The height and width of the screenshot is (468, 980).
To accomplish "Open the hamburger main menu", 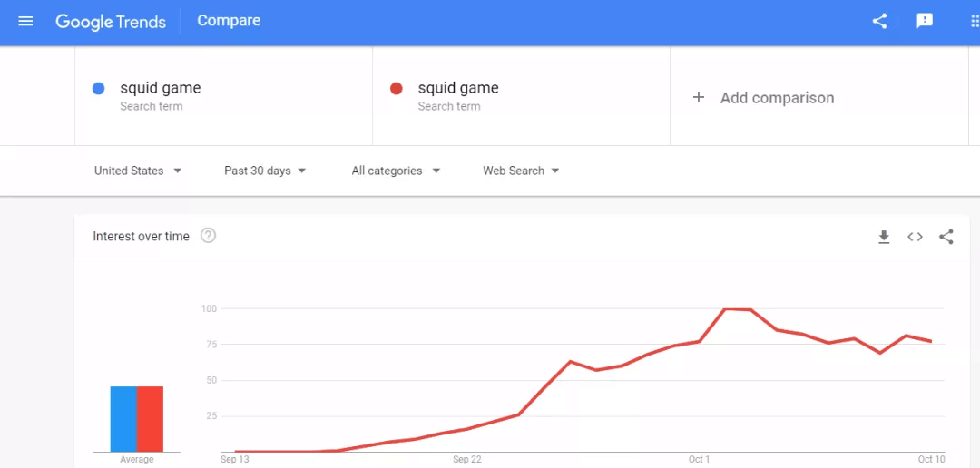I will coord(25,21).
